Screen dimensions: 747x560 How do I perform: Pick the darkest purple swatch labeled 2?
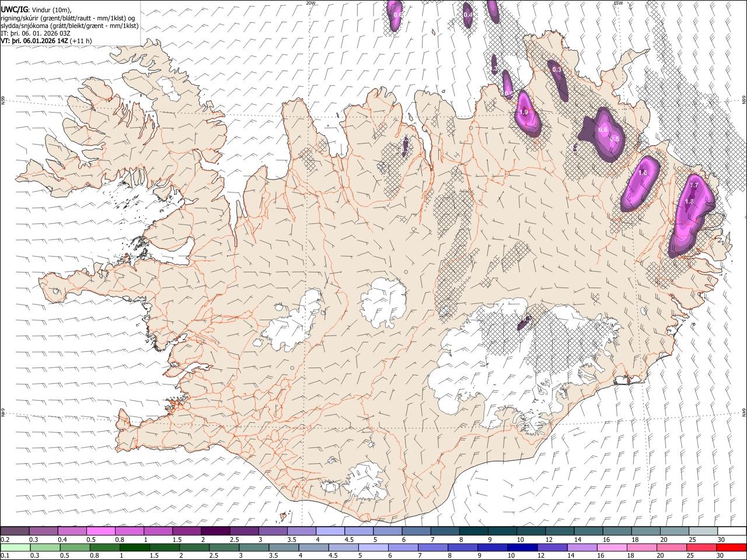pyautogui.click(x=215, y=531)
